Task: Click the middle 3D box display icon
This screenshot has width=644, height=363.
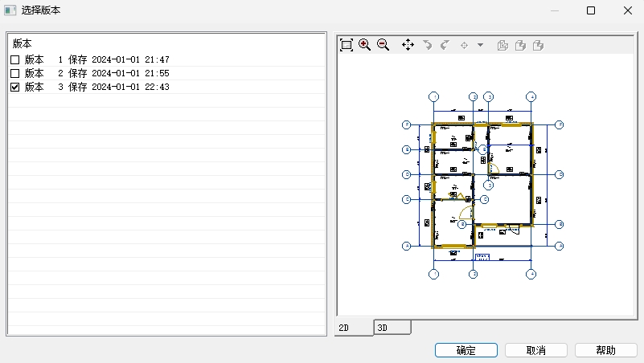Action: (520, 45)
